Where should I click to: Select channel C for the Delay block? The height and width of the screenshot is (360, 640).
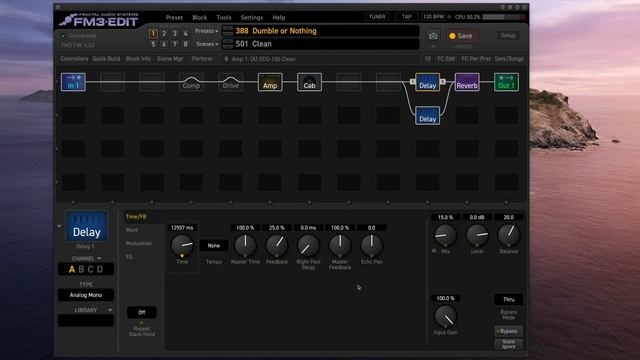90,269
